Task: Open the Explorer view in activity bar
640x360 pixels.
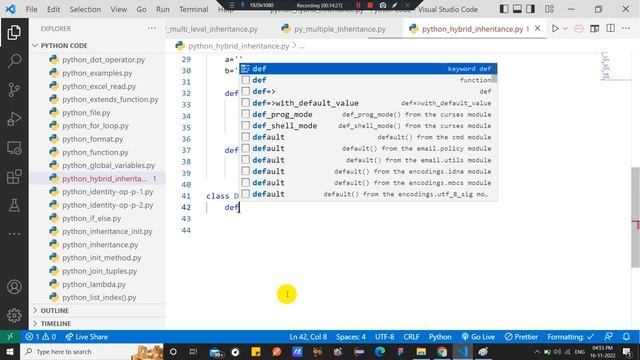Action: click(14, 32)
